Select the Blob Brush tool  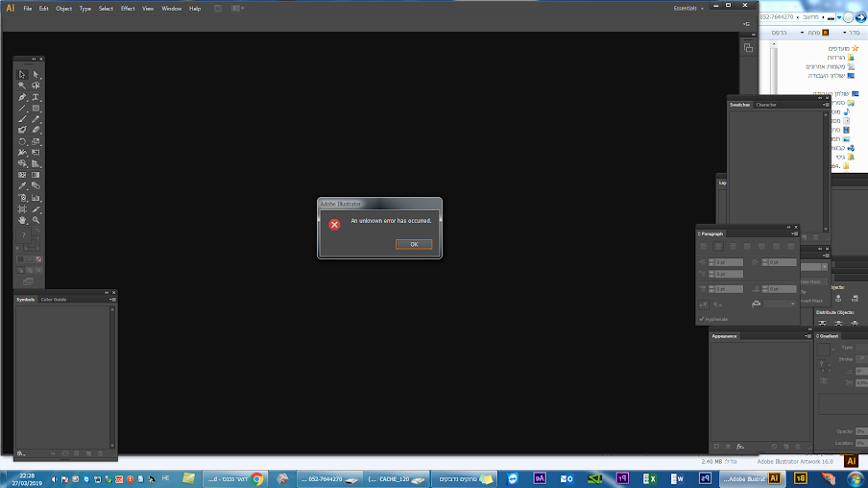22,131
